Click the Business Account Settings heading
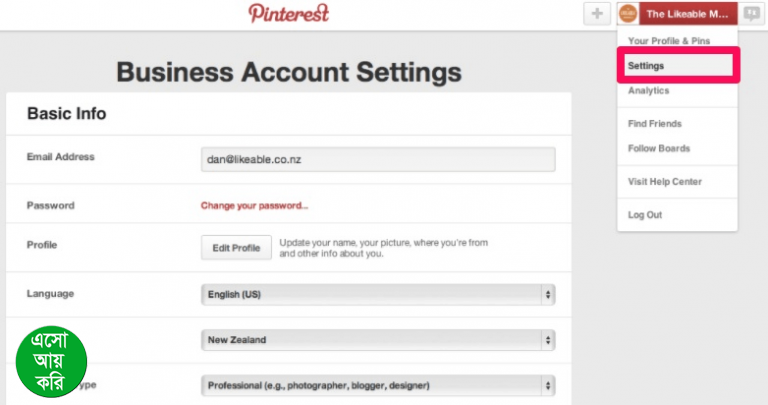 coord(289,72)
